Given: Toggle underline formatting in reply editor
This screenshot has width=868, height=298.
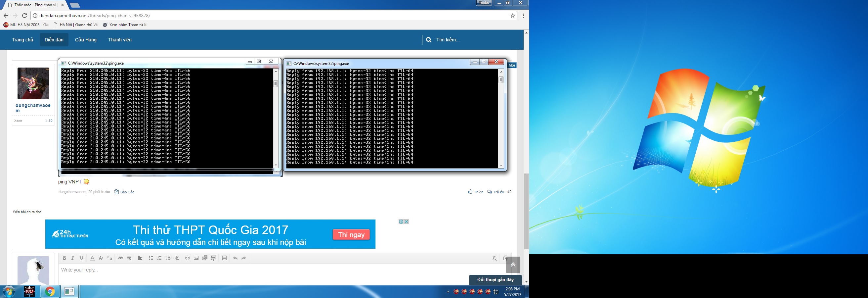Looking at the screenshot, I should pos(81,258).
